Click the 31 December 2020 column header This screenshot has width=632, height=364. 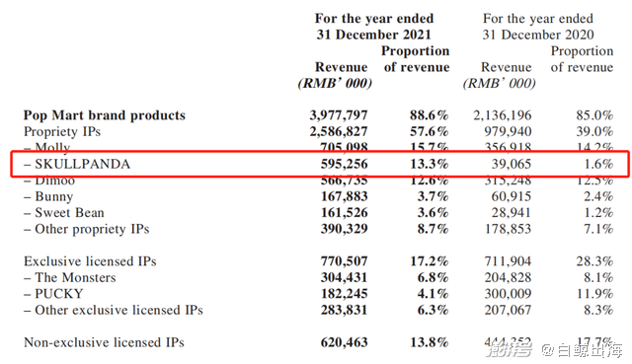(x=538, y=35)
